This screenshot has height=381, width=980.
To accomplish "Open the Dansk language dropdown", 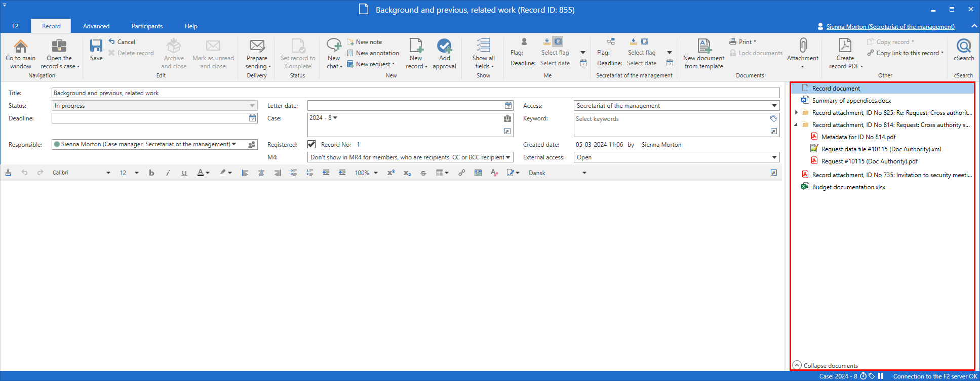I will (x=584, y=173).
